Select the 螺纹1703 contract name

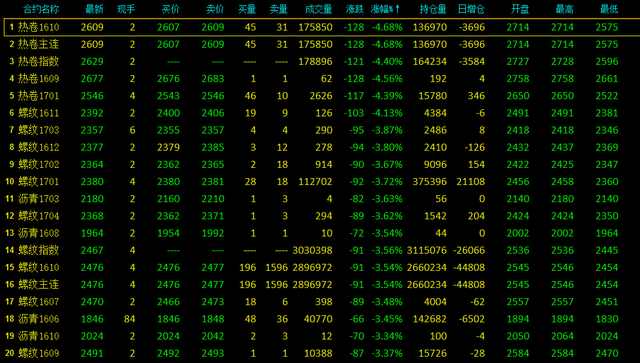pyautogui.click(x=39, y=130)
